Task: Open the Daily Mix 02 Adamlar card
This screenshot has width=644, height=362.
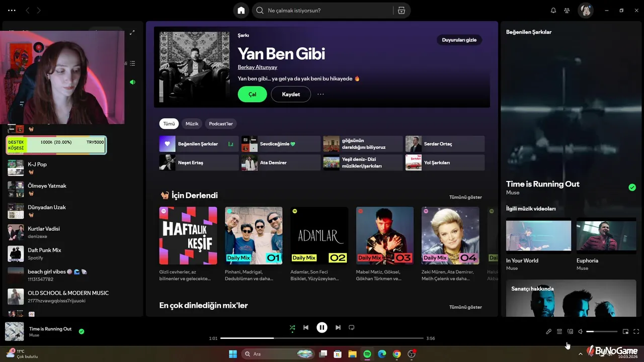Action: point(319,244)
